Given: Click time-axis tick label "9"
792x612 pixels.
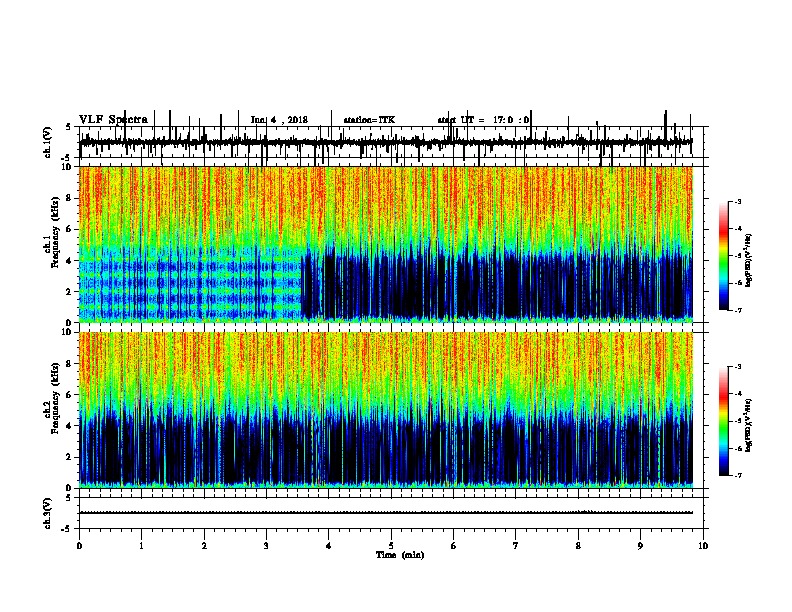Looking at the screenshot, I should [640, 546].
